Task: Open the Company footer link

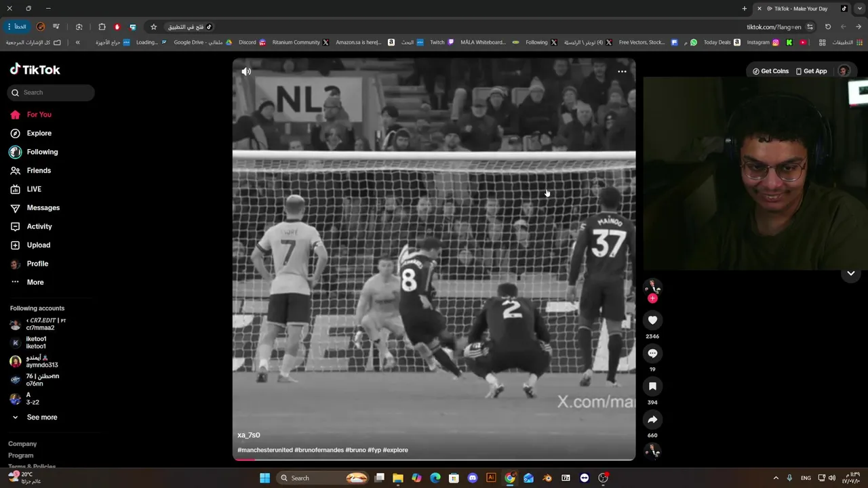Action: [x=22, y=444]
